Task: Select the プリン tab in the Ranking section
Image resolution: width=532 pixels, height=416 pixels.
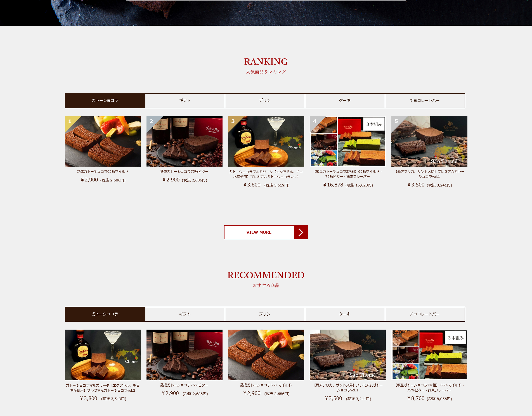Action: point(265,100)
